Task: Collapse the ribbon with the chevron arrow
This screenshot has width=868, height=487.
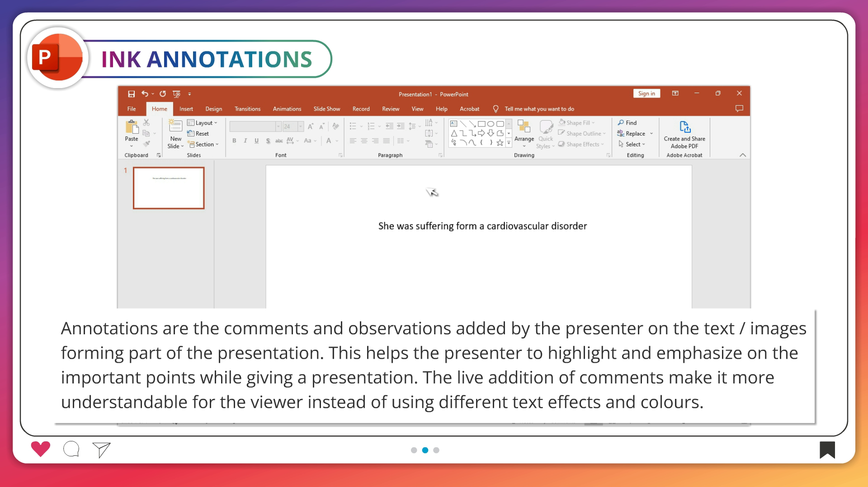Action: pos(743,155)
